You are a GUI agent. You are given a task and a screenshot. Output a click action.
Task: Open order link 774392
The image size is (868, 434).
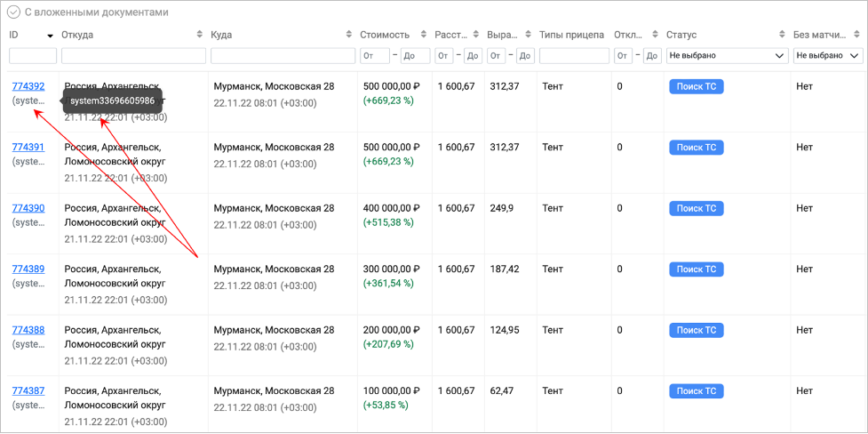pyautogui.click(x=28, y=86)
